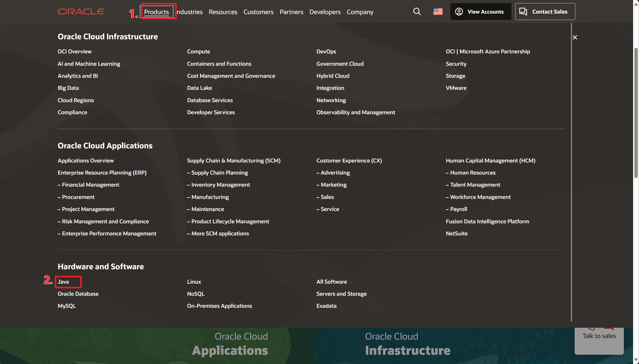Click the Products menu item
This screenshot has width=639, height=364.
pyautogui.click(x=156, y=12)
